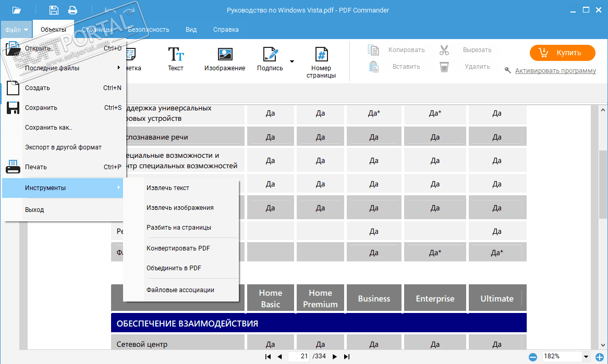Click the Сохранить disk icon in menu
Screen dimensions: 608x364
click(13, 108)
